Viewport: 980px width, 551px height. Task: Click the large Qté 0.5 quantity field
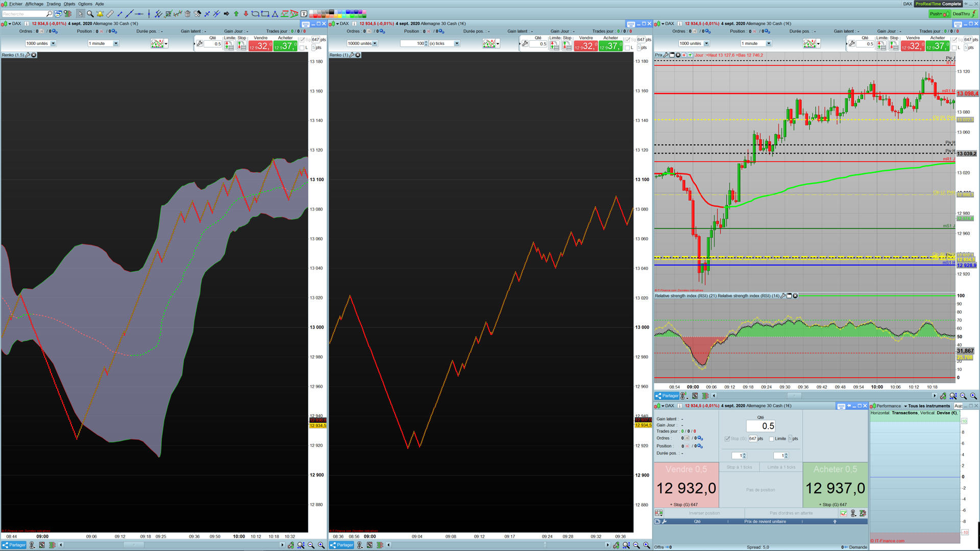tap(761, 426)
